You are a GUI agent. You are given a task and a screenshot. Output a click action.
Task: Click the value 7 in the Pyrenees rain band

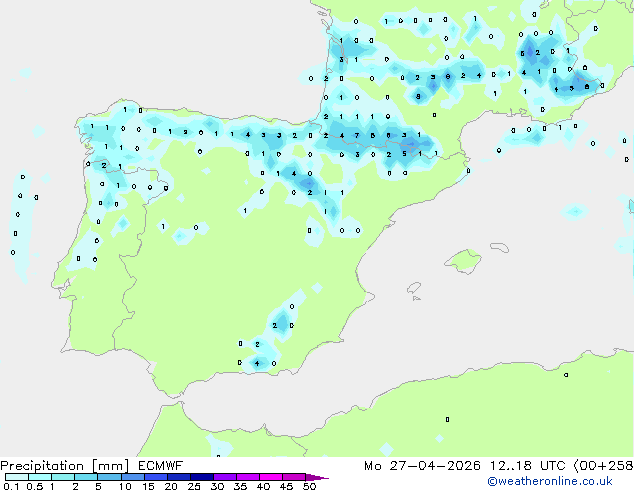[357, 135]
